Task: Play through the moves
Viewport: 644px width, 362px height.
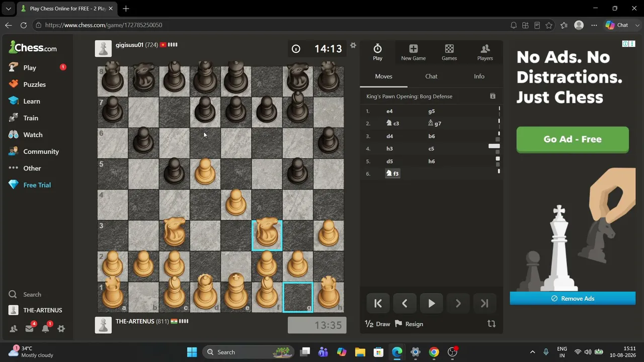Action: click(431, 303)
